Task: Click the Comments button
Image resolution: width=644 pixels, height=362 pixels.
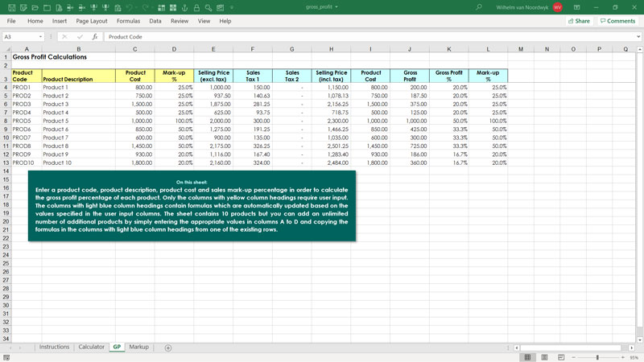Action: click(617, 21)
